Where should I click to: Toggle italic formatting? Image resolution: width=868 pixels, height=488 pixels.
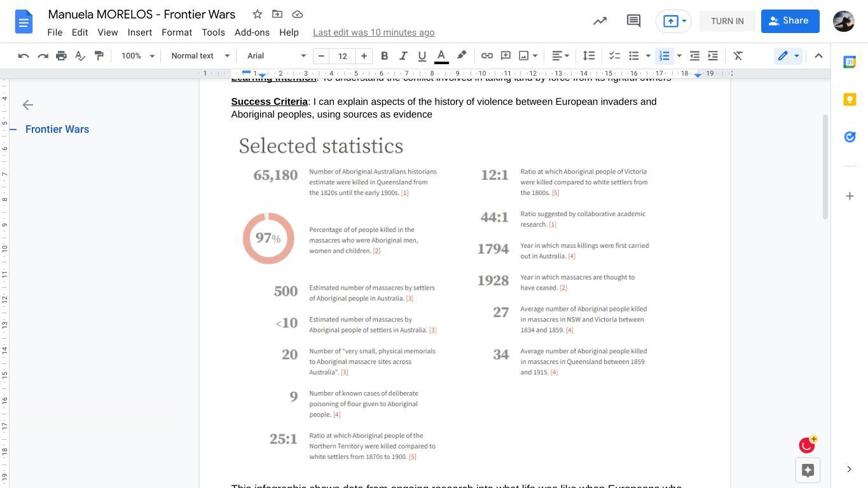(403, 56)
